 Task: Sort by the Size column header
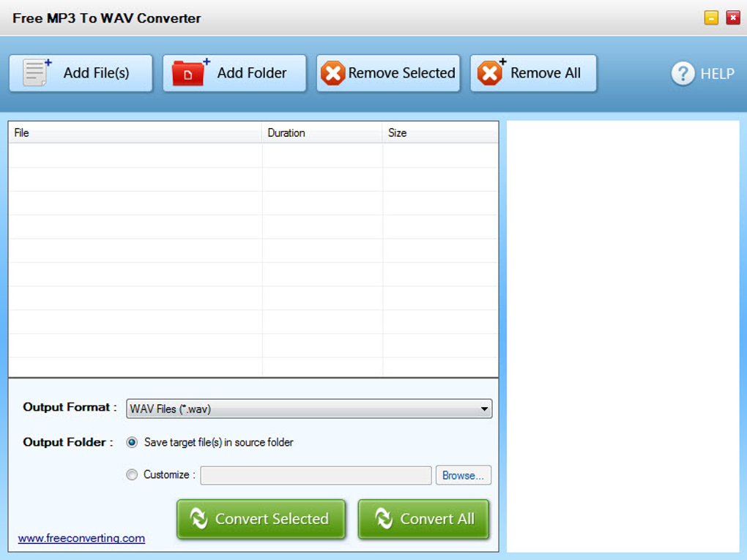tap(440, 132)
